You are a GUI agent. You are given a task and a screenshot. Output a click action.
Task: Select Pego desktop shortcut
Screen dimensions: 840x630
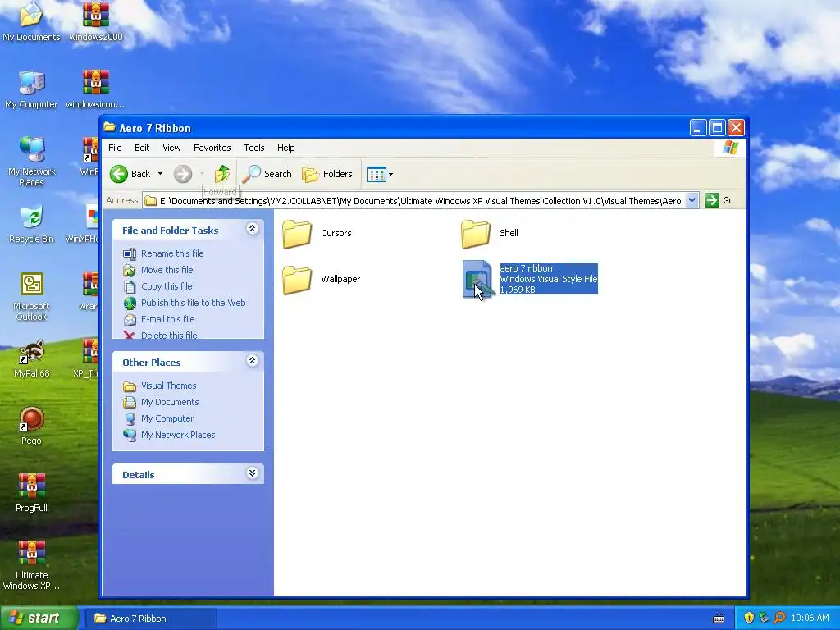[31, 427]
